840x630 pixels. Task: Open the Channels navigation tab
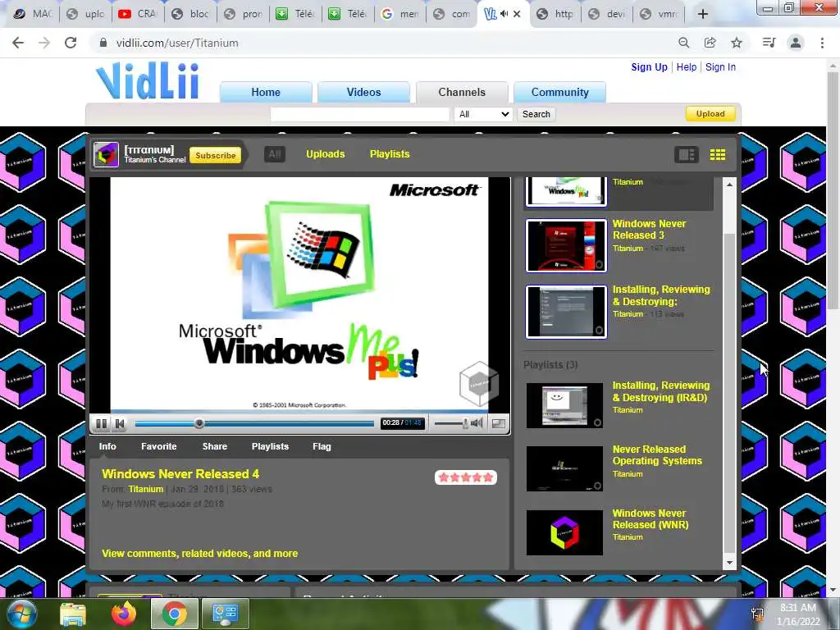tap(462, 92)
